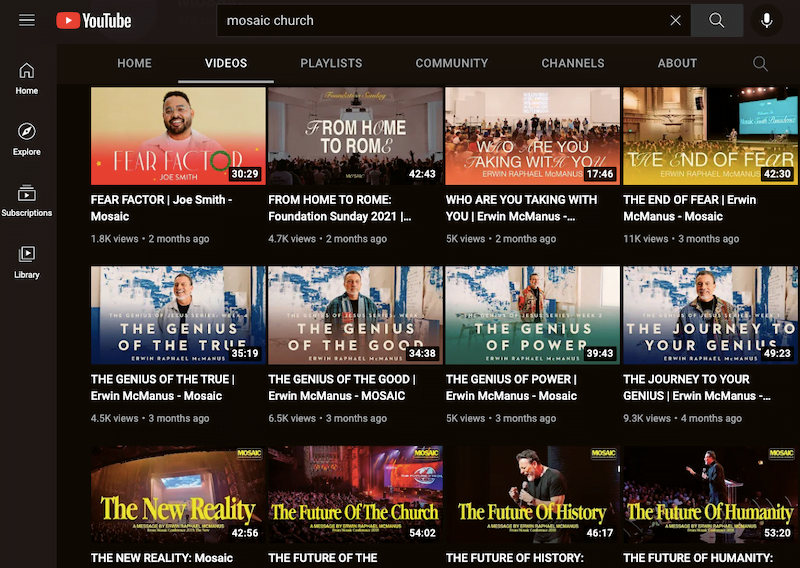This screenshot has width=800, height=568.
Task: Switch to the CHANNELS tab
Action: pyautogui.click(x=573, y=63)
